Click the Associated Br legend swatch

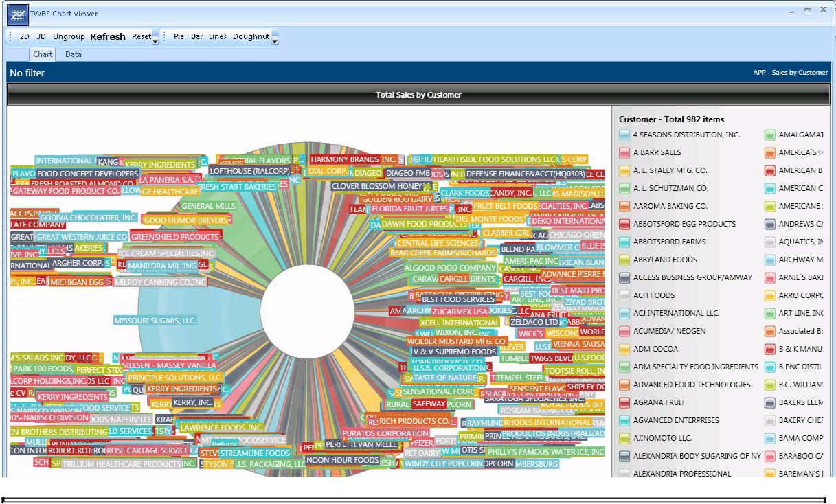pyautogui.click(x=770, y=331)
